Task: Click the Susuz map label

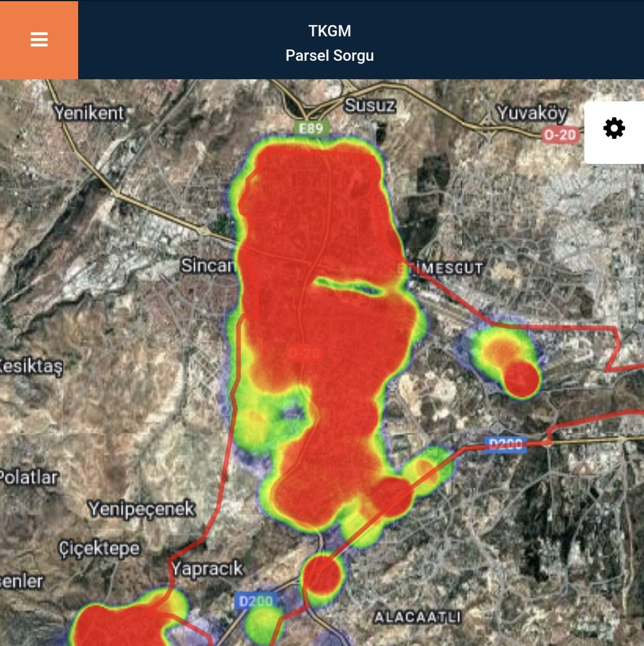Action: point(370,105)
